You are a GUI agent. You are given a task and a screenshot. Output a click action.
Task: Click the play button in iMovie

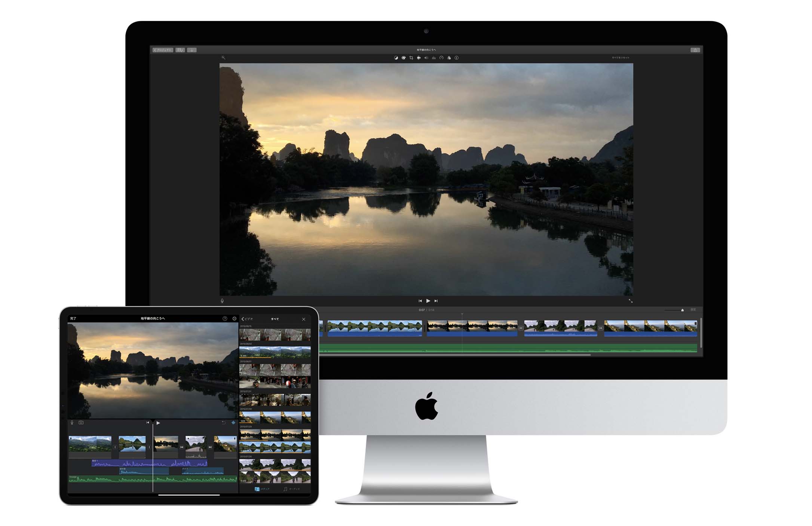click(427, 300)
